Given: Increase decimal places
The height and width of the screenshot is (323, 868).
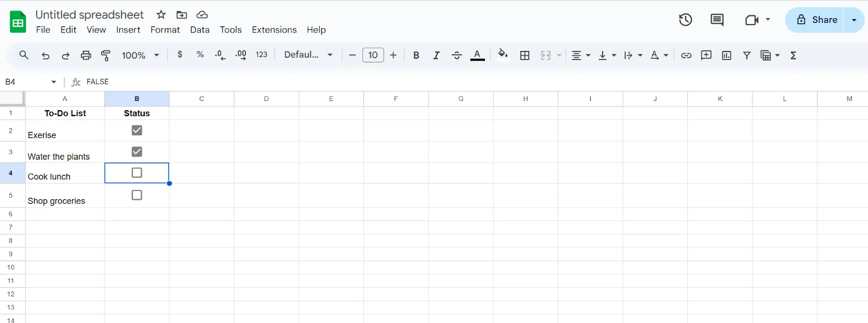Looking at the screenshot, I should coord(241,55).
